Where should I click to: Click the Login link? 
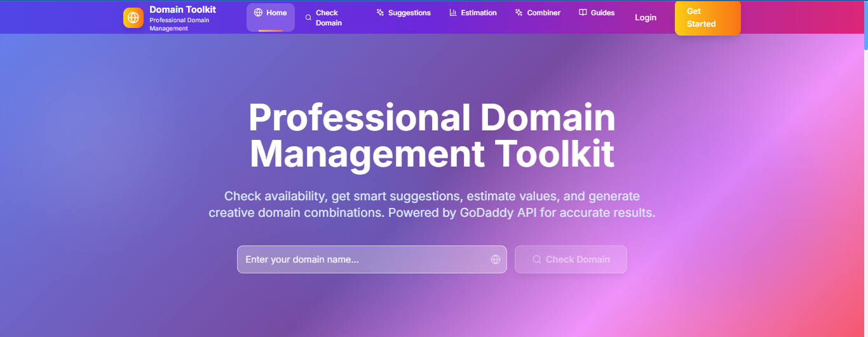tap(646, 17)
